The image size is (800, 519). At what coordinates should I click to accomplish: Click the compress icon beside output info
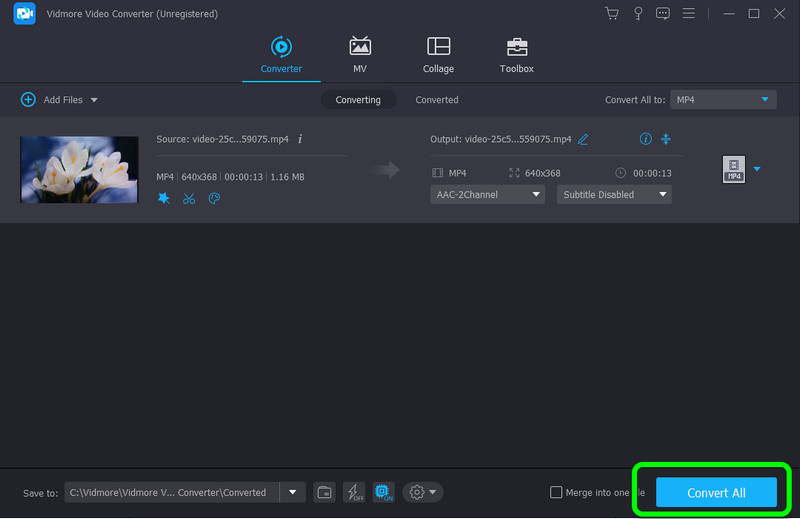[667, 139]
